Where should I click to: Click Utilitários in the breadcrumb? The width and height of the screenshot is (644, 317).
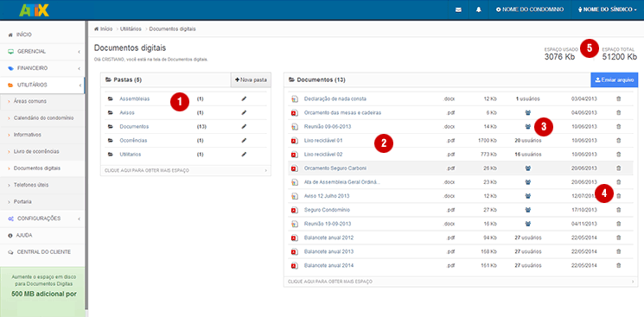tap(131, 29)
